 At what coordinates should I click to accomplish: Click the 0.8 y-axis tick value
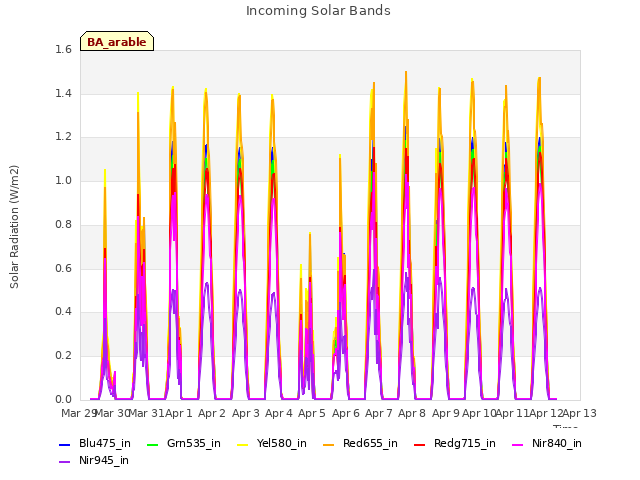pos(63,224)
